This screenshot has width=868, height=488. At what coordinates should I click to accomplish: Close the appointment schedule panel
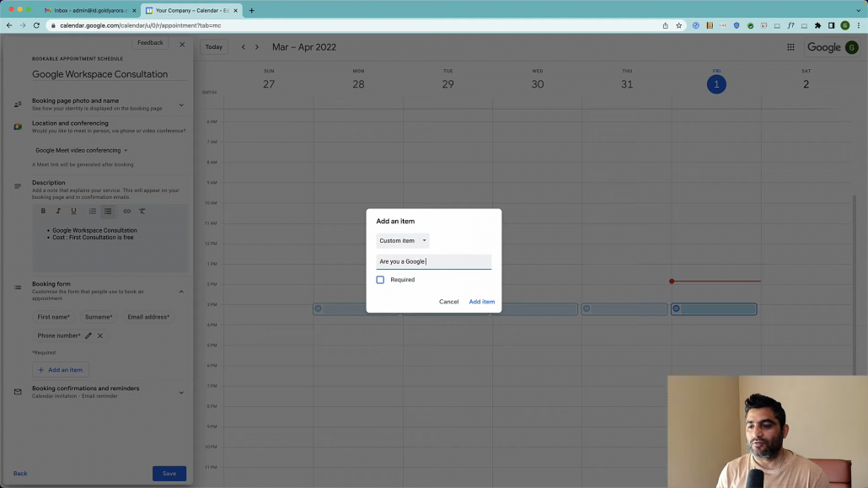coord(182,45)
